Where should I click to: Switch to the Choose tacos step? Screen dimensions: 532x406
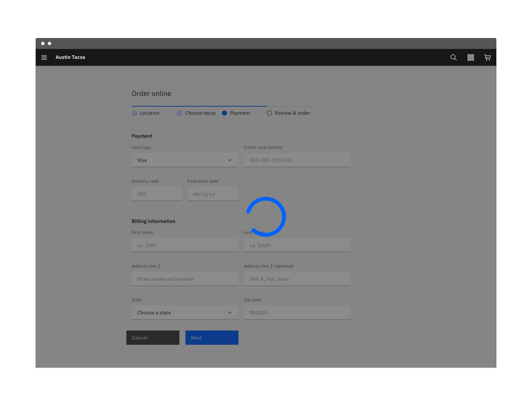click(200, 113)
